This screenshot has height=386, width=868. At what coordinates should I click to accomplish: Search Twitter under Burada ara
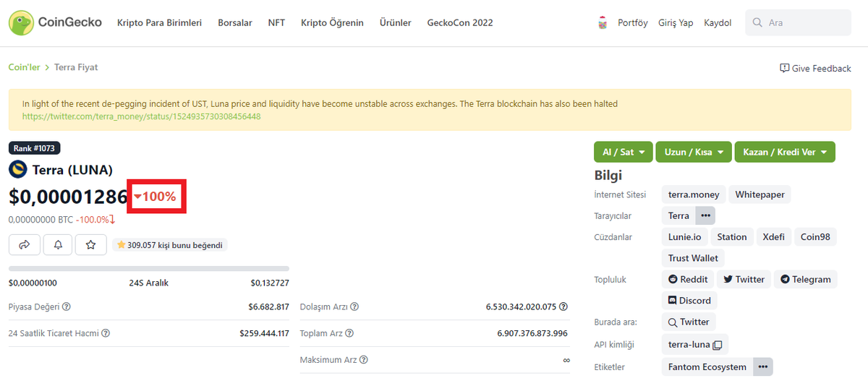coord(688,322)
